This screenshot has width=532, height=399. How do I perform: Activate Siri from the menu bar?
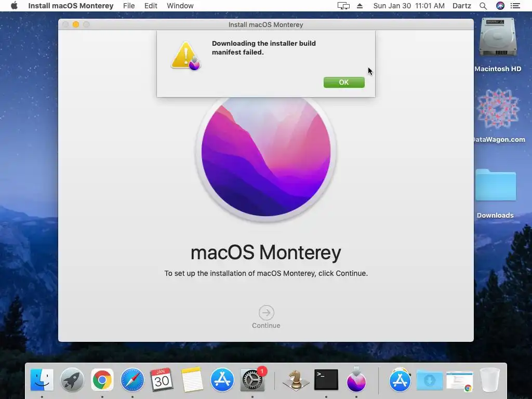500,6
